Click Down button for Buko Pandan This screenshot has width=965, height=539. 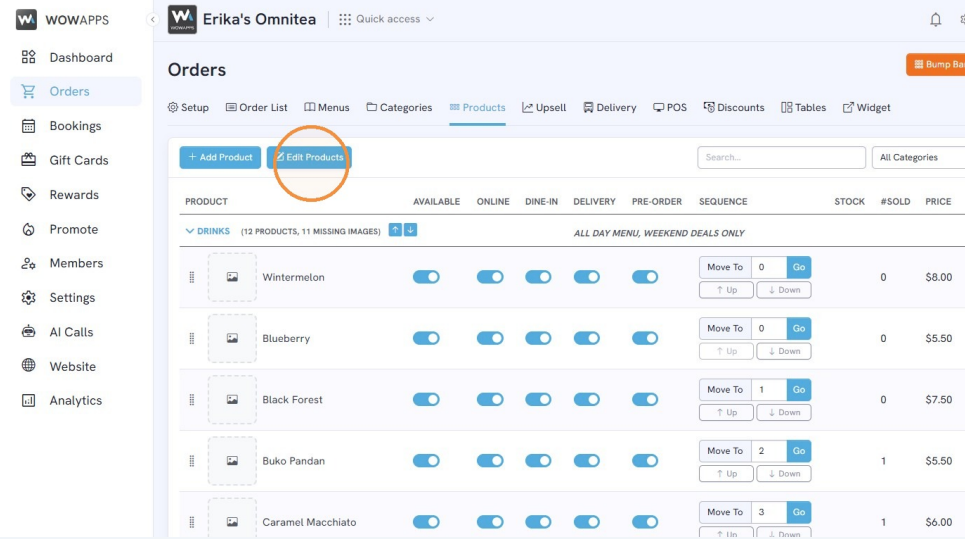point(784,474)
